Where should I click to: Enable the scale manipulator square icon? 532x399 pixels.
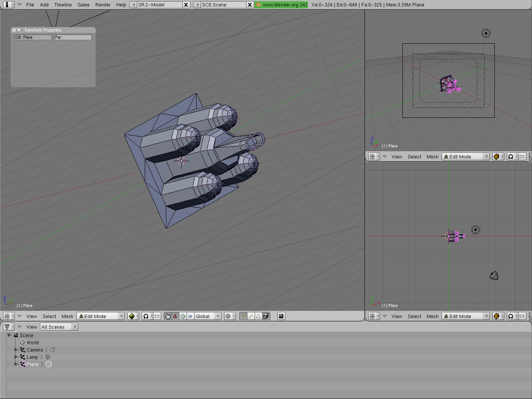tap(190, 316)
